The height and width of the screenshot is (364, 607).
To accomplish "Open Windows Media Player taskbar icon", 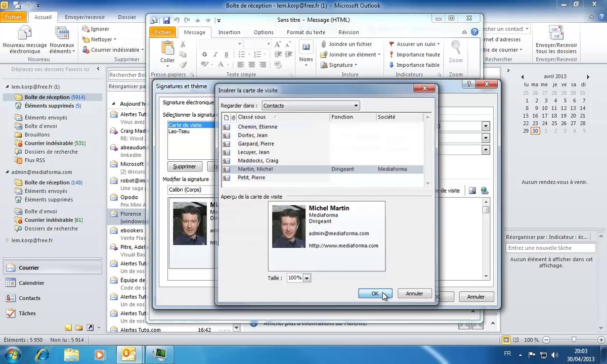I will pos(100,354).
